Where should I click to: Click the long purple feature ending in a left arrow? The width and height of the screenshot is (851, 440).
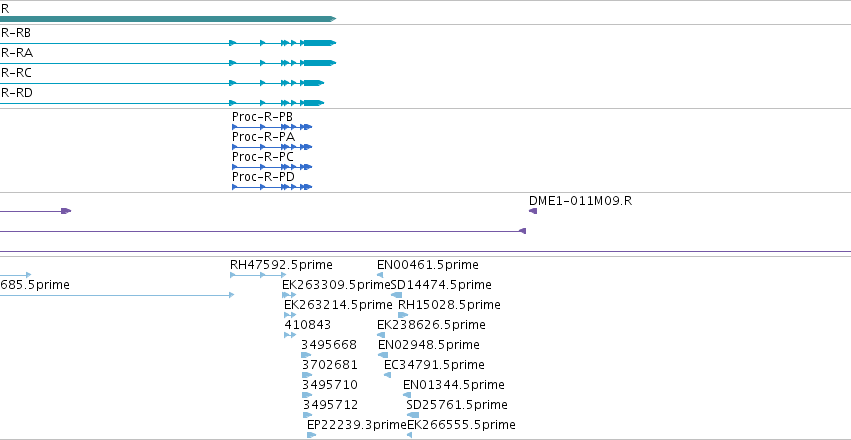[263, 231]
